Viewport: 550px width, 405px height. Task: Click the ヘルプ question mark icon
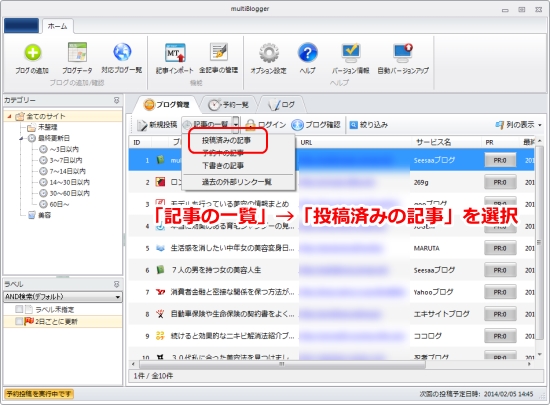coord(307,53)
